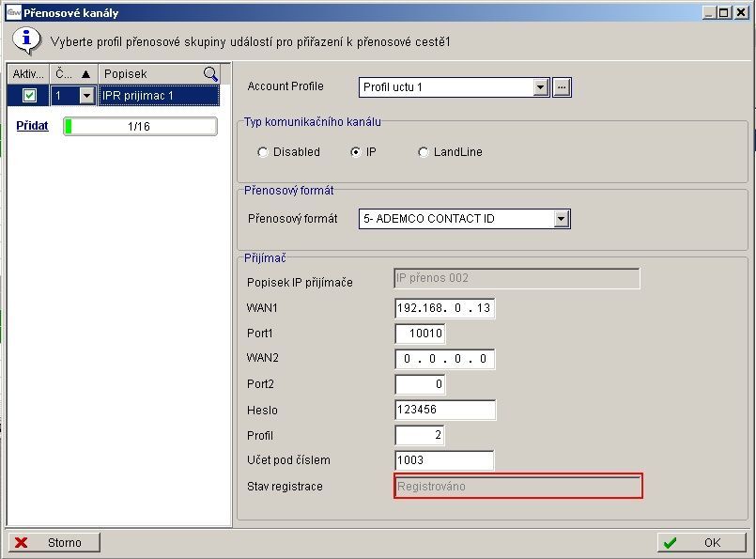Viewport: 756px width, 559px height.
Task: Click the Storno cancel button
Action: 54,542
